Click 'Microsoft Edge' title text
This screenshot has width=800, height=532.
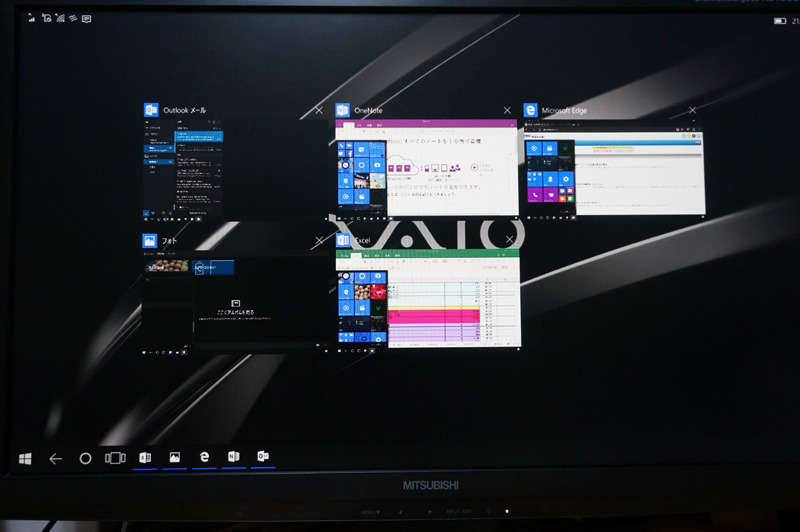pos(564,110)
